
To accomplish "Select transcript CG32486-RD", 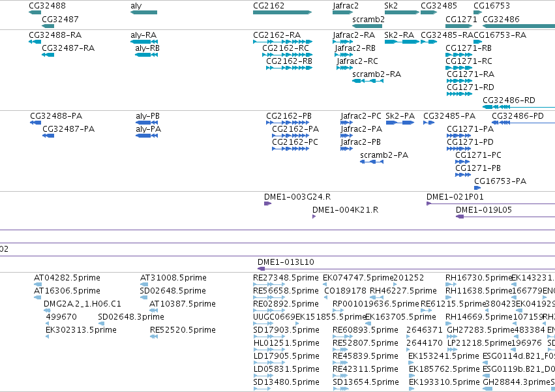I will pyautogui.click(x=519, y=107).
